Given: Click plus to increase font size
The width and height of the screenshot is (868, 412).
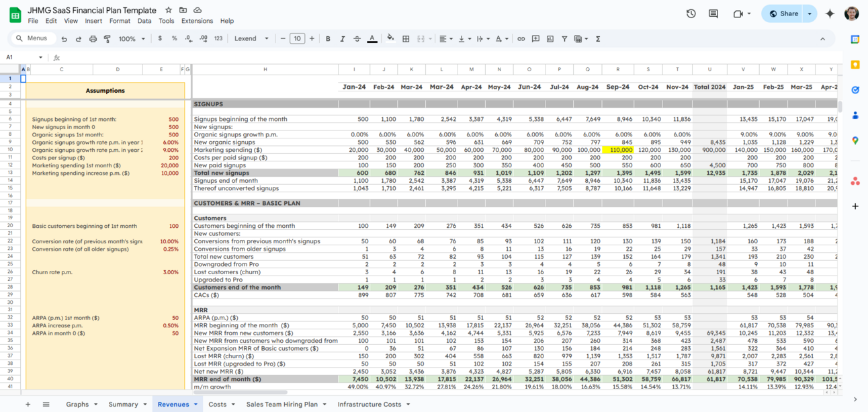Looking at the screenshot, I should (x=312, y=39).
